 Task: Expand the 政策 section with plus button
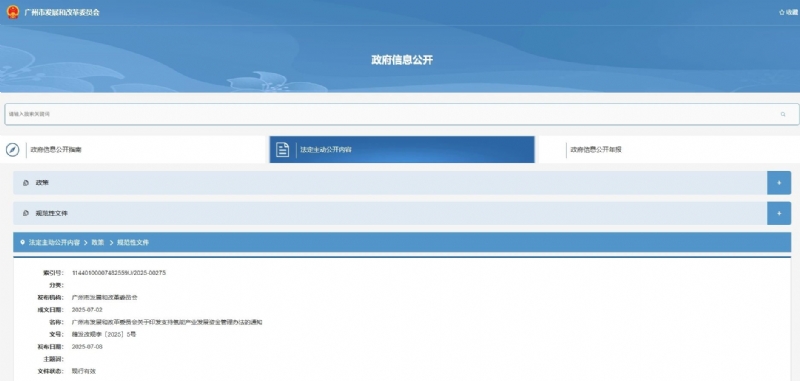coord(779,183)
